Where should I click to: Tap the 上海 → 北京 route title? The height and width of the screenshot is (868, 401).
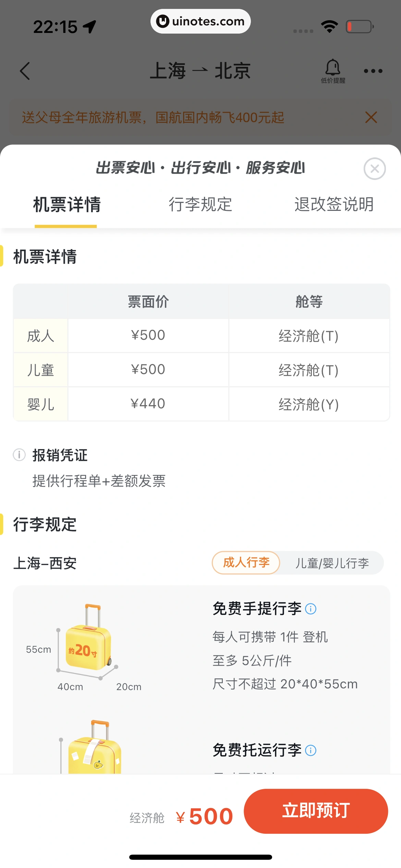coord(200,71)
